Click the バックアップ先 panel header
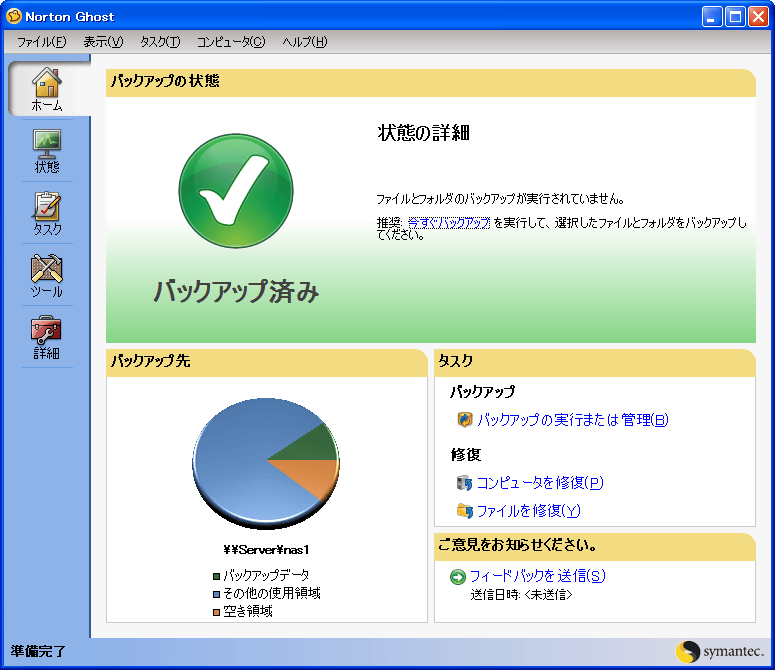The width and height of the screenshot is (775, 670). point(266,363)
